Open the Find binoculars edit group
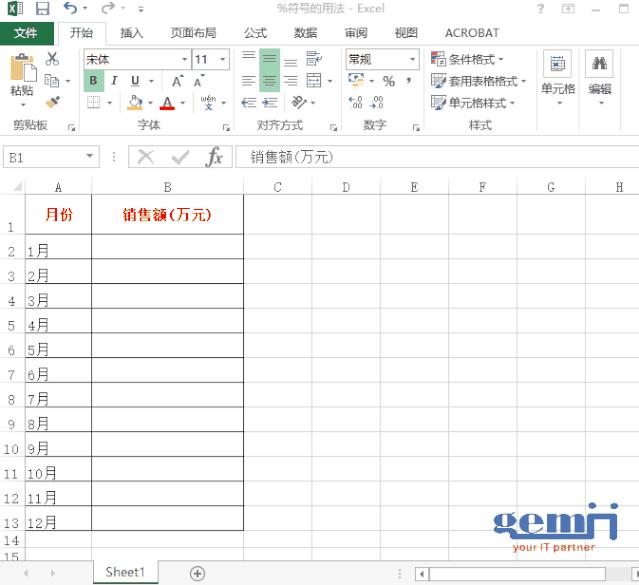This screenshot has height=585, width=639. pyautogui.click(x=599, y=64)
